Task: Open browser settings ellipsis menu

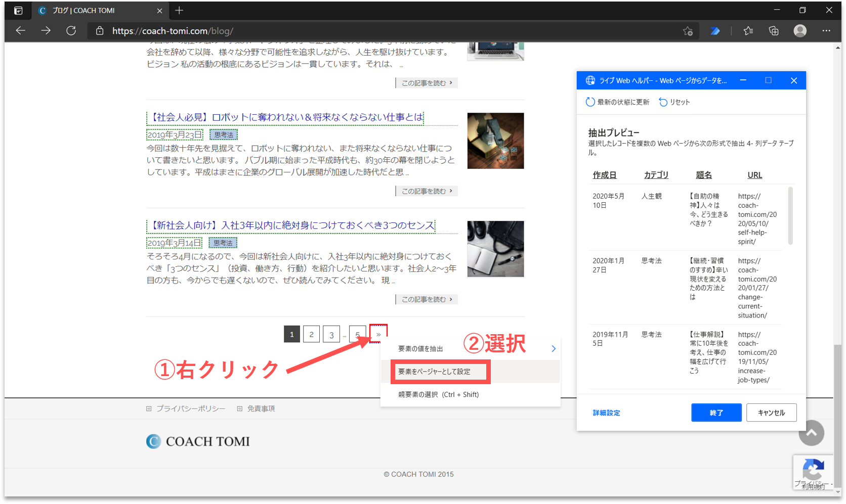Action: tap(826, 31)
